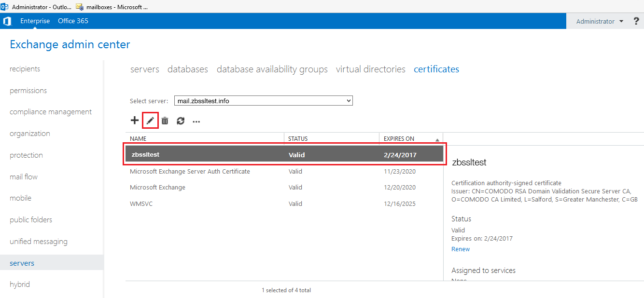Open the more options ellipsis icon

pyautogui.click(x=196, y=121)
